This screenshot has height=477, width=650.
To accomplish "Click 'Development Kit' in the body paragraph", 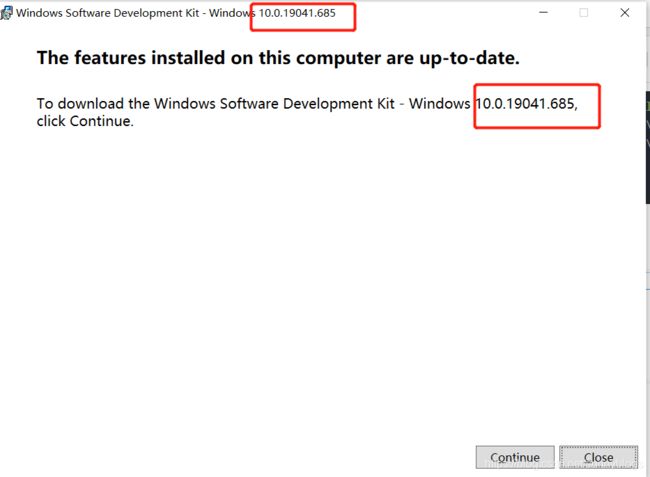I will [339, 104].
